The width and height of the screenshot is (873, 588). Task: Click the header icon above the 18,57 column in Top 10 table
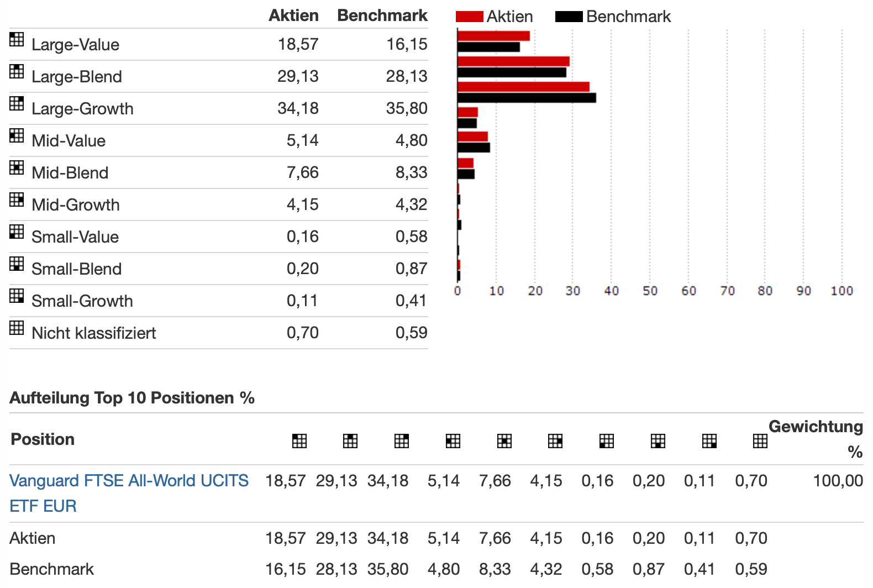tap(299, 440)
